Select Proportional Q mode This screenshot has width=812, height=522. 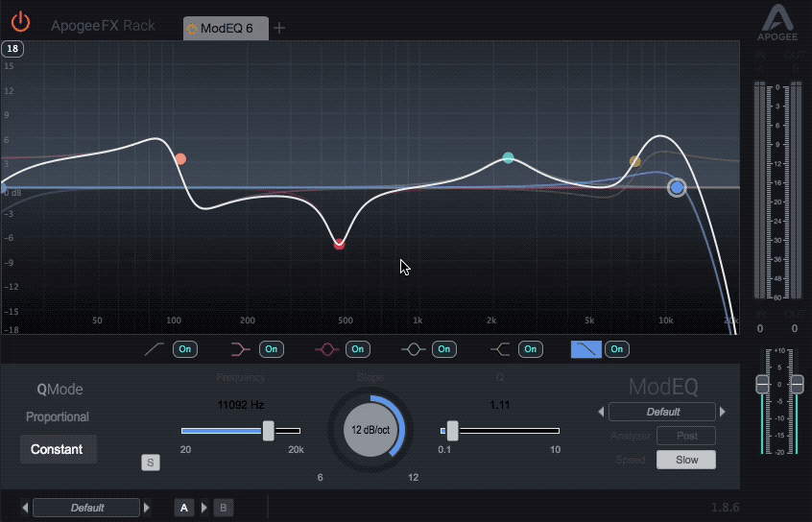tap(58, 416)
